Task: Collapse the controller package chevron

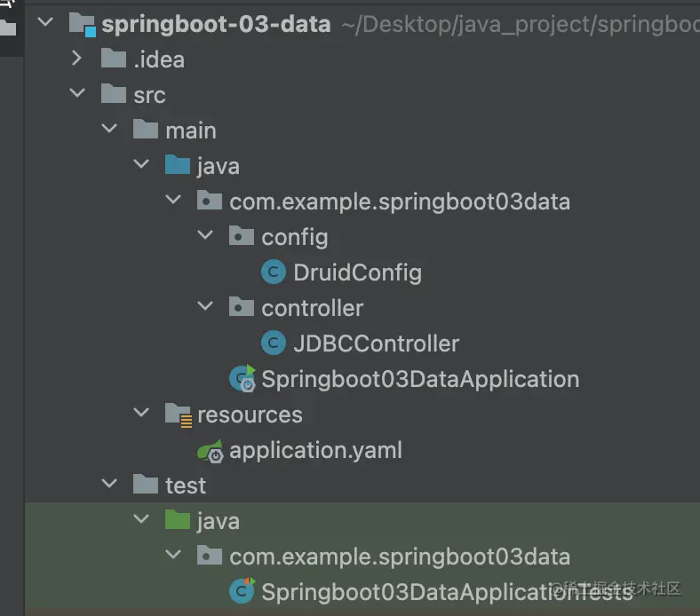Action: tap(205, 306)
